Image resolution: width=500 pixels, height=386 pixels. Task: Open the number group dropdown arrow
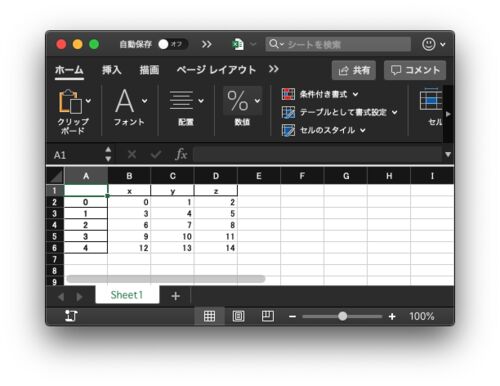257,101
